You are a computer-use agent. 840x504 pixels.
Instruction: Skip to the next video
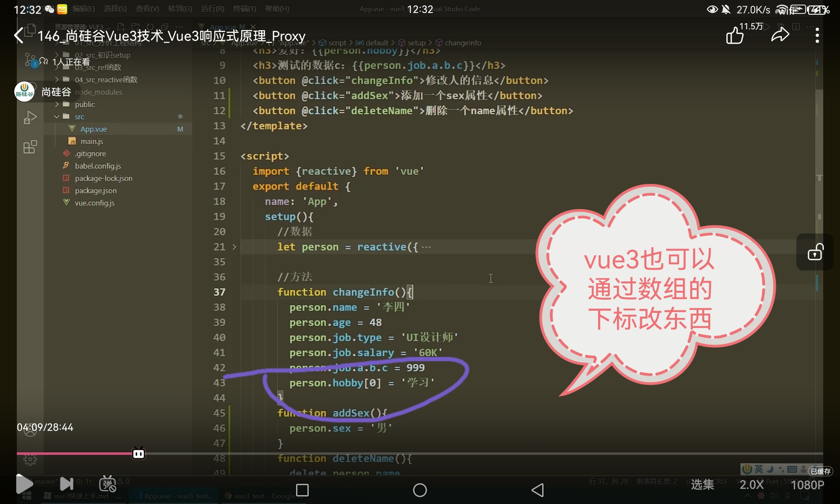pyautogui.click(x=66, y=484)
